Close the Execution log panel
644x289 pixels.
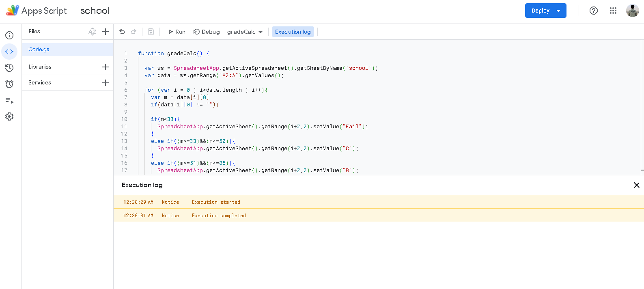pyautogui.click(x=637, y=185)
